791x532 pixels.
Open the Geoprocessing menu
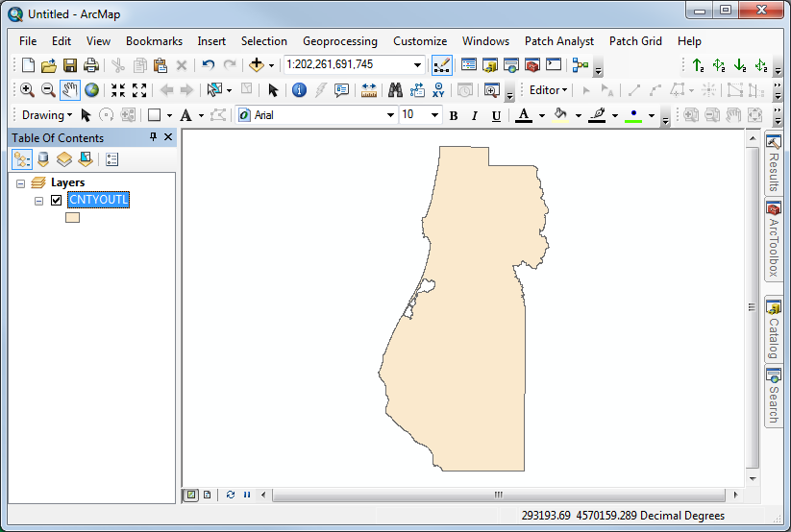(339, 41)
